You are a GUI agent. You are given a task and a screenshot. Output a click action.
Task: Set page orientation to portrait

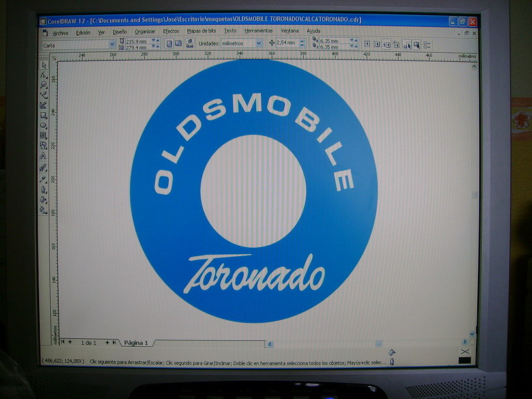coord(170,44)
